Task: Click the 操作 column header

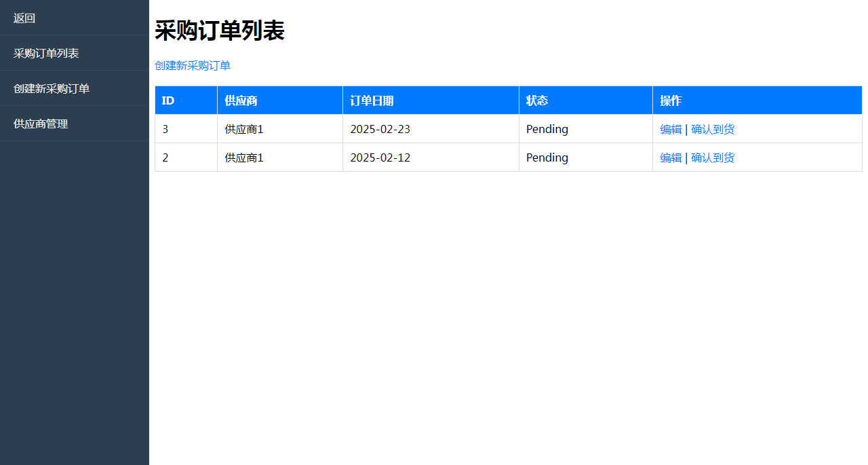Action: pyautogui.click(x=671, y=100)
